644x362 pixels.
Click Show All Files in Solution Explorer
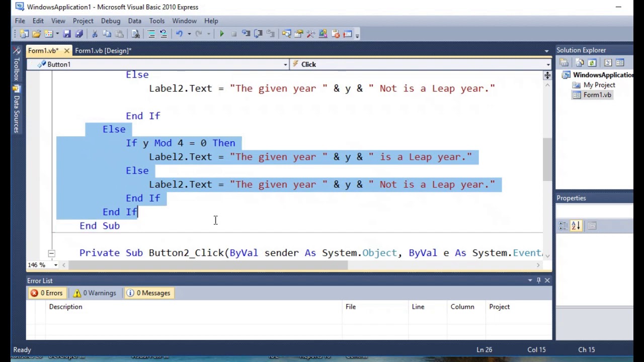[x=580, y=63]
